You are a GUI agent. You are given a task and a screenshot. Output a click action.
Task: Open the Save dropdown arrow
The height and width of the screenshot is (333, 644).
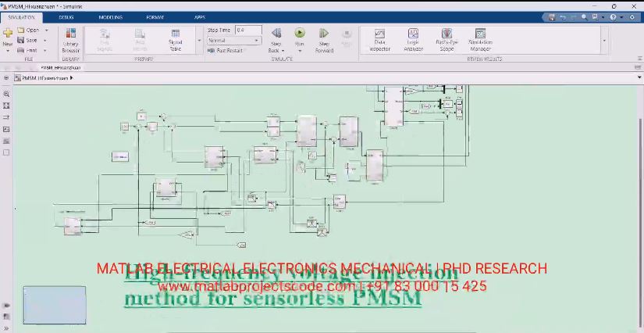(x=46, y=40)
